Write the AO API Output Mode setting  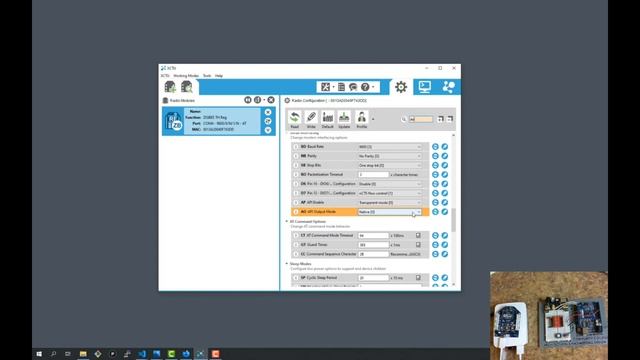pos(444,212)
